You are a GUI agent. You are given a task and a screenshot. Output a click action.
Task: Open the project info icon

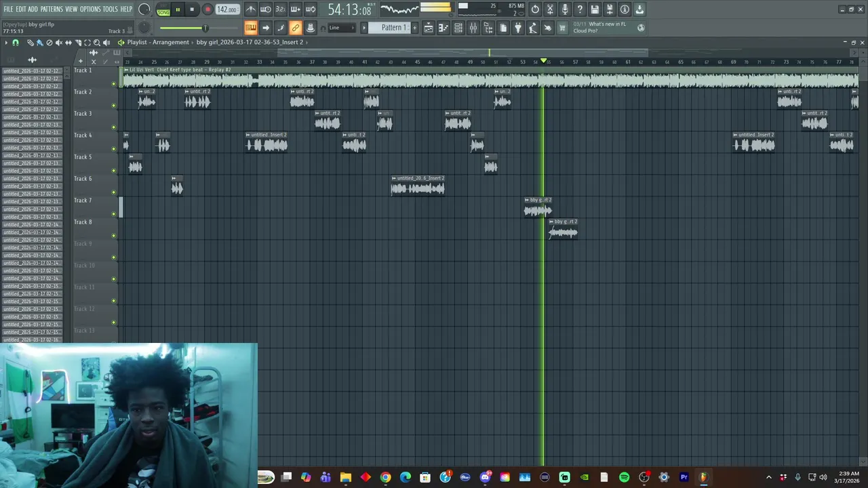pyautogui.click(x=625, y=9)
